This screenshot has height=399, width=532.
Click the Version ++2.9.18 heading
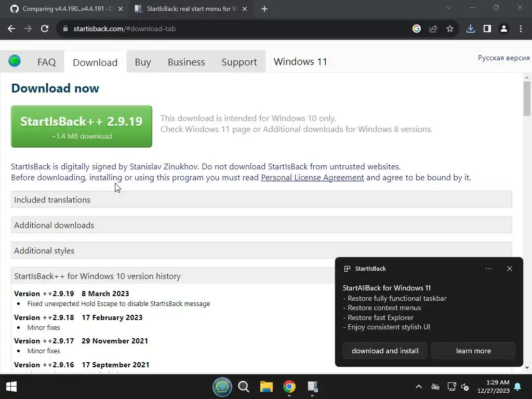pyautogui.click(x=78, y=317)
